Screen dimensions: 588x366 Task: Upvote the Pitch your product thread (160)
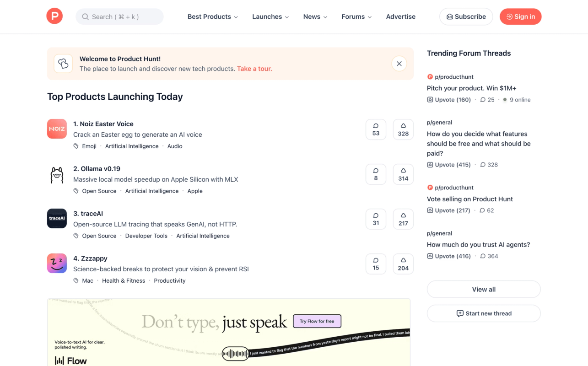tap(449, 100)
